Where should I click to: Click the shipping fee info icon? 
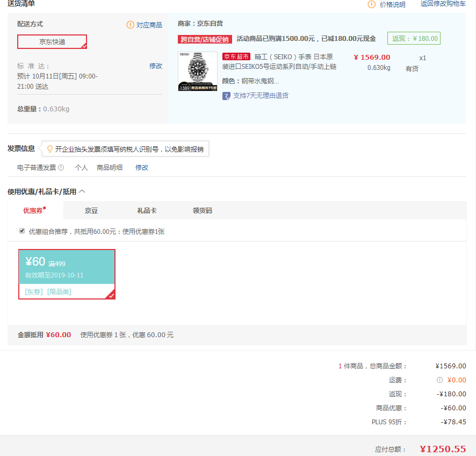coord(439,380)
